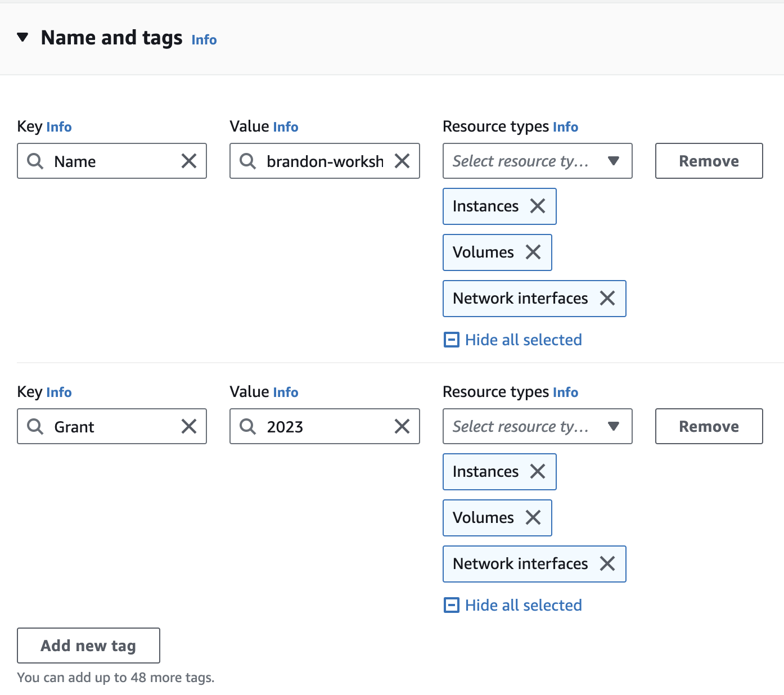784x695 pixels.
Task: Remove Instances chip from Grant tag
Action: click(x=538, y=472)
